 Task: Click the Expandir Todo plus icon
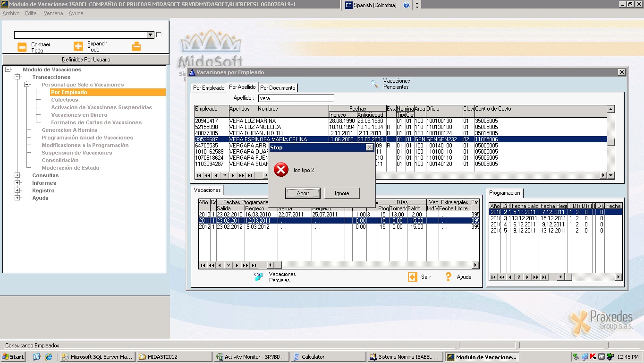tap(78, 46)
